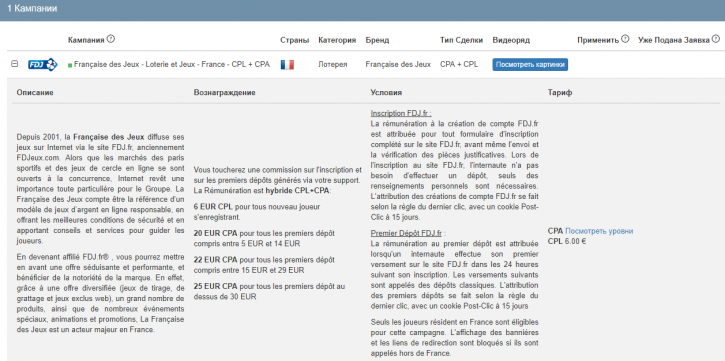725x361 pixels.
Task: Click the Видеоряд column header
Action: point(511,40)
